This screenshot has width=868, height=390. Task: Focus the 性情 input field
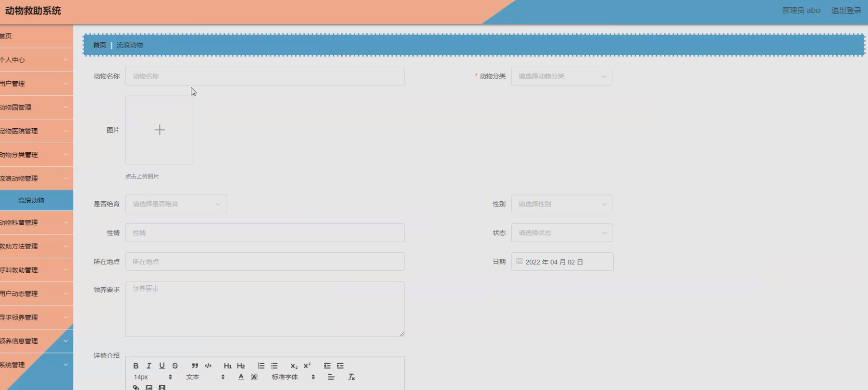(x=265, y=233)
